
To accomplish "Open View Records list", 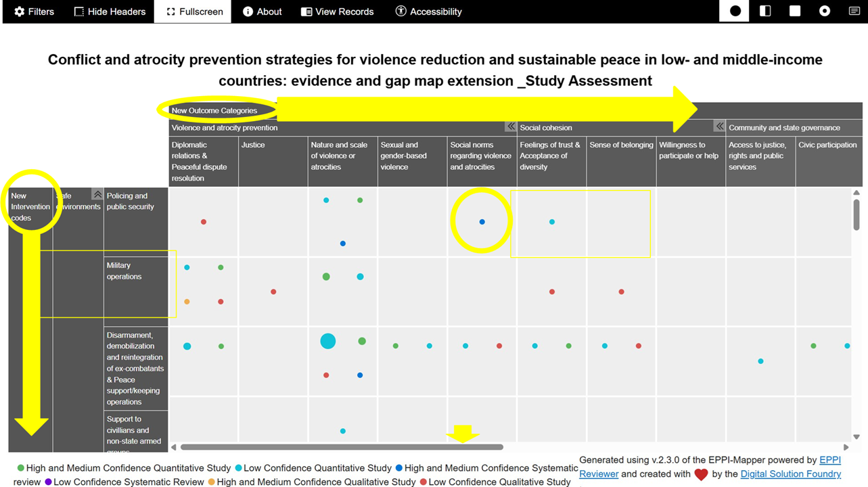I will coord(337,11).
